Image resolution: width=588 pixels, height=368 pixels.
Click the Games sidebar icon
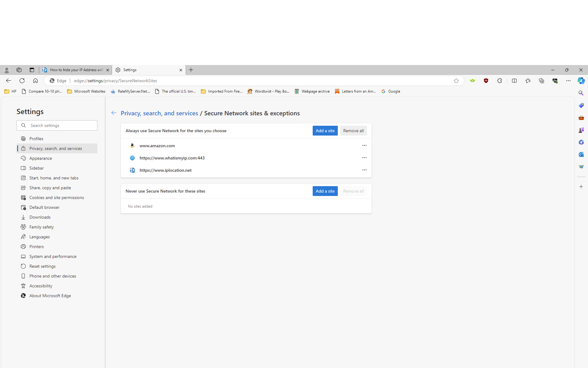[x=580, y=130]
